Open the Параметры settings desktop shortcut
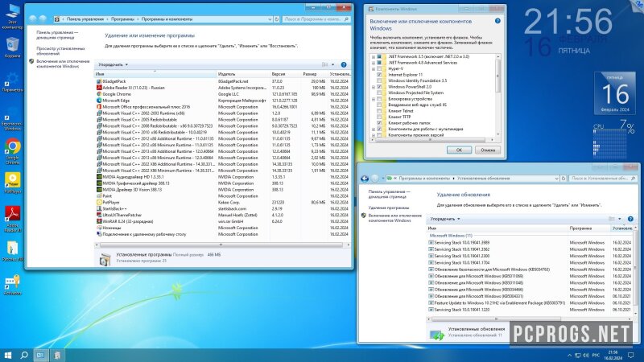Screen dimensions: 644x362 (x=12, y=81)
